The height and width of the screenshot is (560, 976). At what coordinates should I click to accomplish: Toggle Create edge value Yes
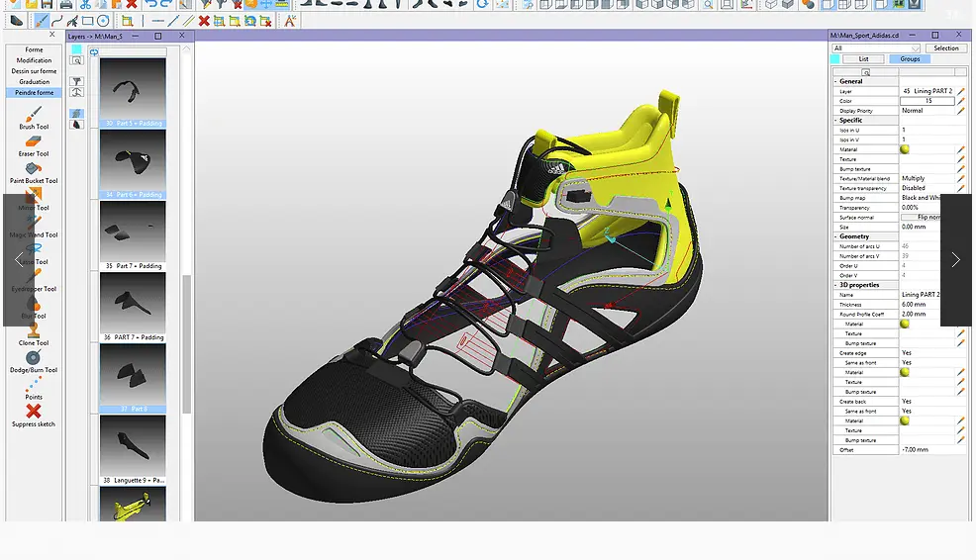tap(907, 353)
